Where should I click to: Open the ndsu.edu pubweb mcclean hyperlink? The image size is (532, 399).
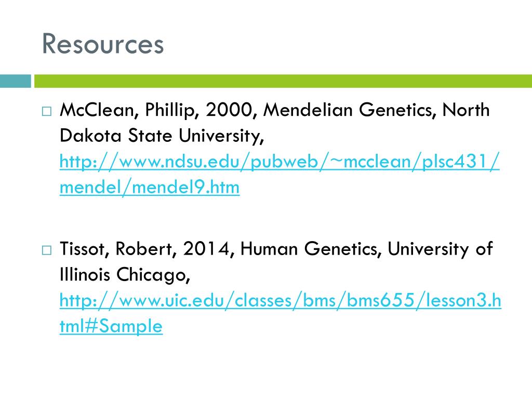280,162
